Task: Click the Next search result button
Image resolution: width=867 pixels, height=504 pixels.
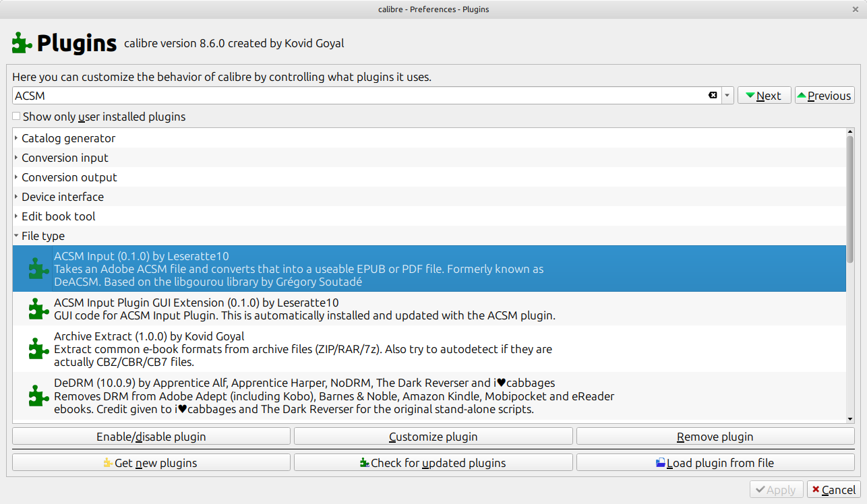Action: coord(765,96)
